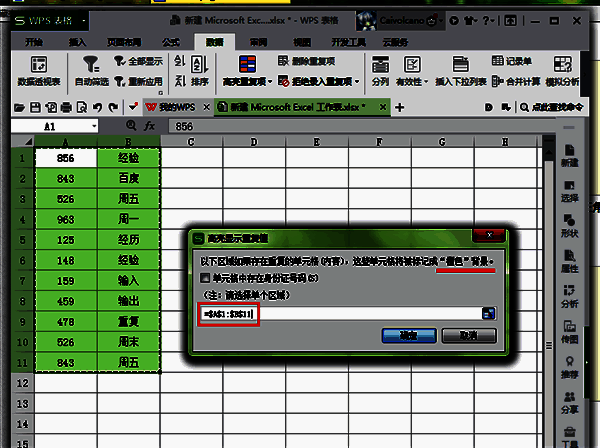
Task: Click the 确定 button in dialog
Action: point(408,336)
